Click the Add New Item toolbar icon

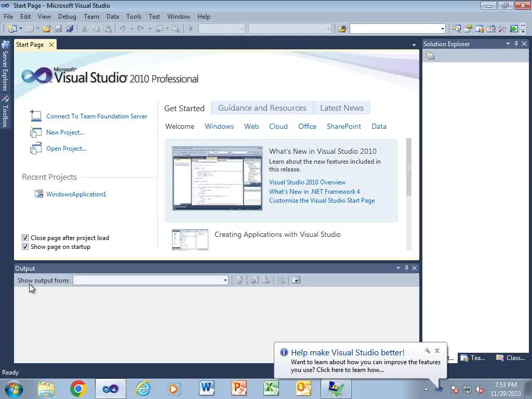[x=30, y=29]
